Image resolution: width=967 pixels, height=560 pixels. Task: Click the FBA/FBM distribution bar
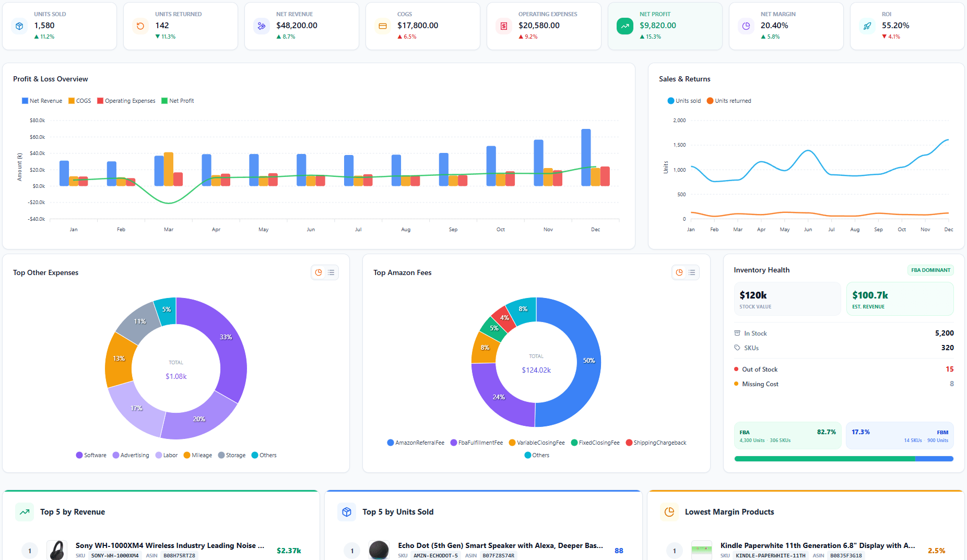click(844, 458)
